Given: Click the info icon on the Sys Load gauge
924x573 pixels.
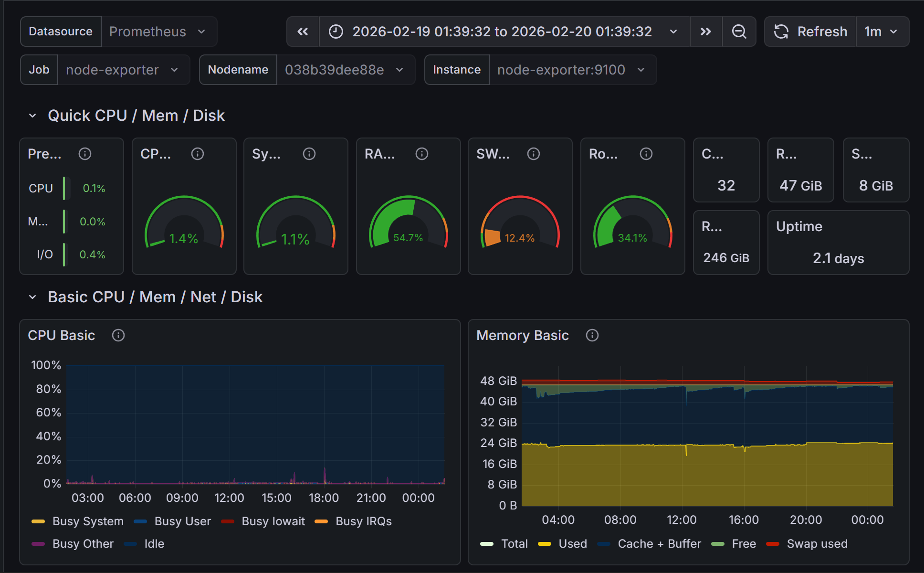Looking at the screenshot, I should coord(309,154).
